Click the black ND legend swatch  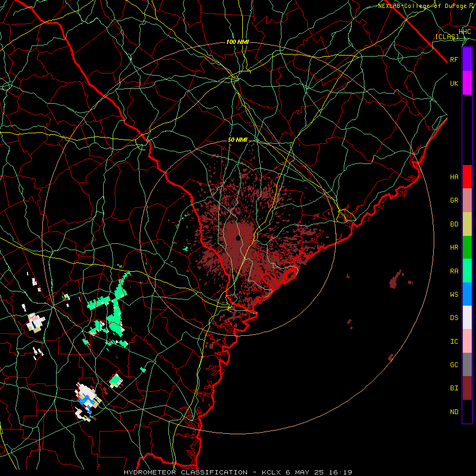[467, 411]
